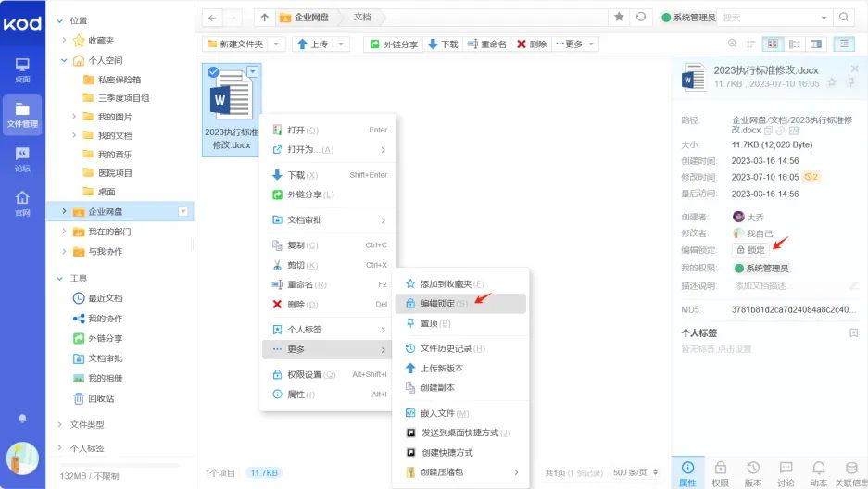Switch to list view
Screen dimensions: 868x489
pyautogui.click(x=795, y=44)
